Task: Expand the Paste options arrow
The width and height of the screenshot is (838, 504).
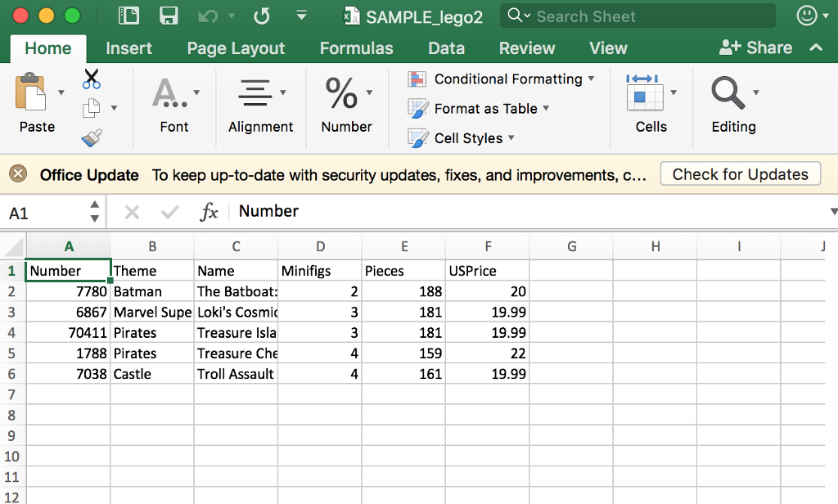Action: [x=61, y=92]
